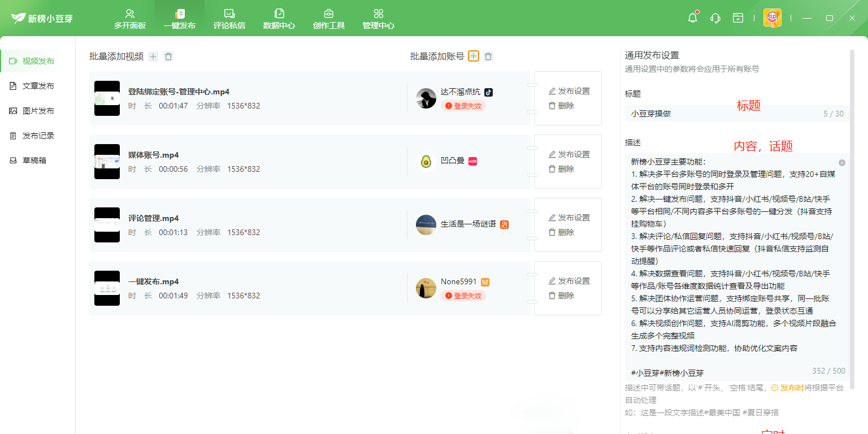Clear description with the X icon
The image size is (868, 434).
tap(842, 163)
